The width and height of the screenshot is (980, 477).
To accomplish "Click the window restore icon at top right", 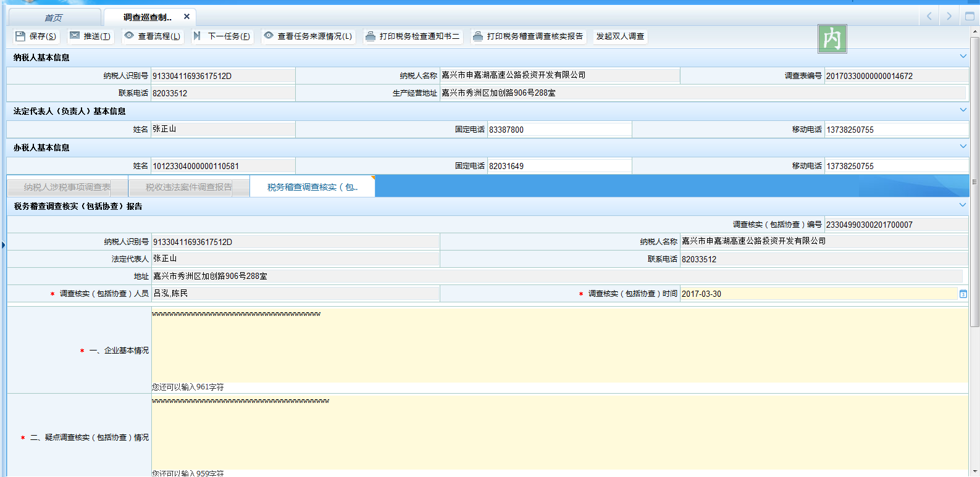I will tap(970, 17).
